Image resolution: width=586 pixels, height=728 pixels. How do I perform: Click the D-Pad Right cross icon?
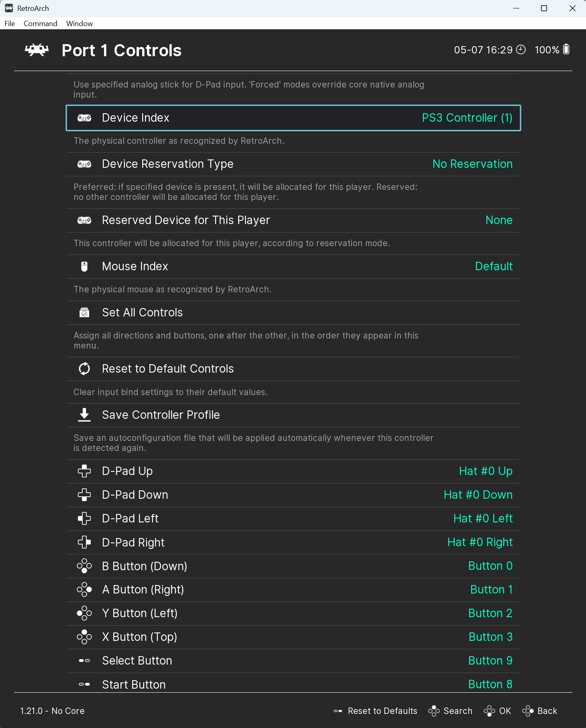tap(84, 542)
